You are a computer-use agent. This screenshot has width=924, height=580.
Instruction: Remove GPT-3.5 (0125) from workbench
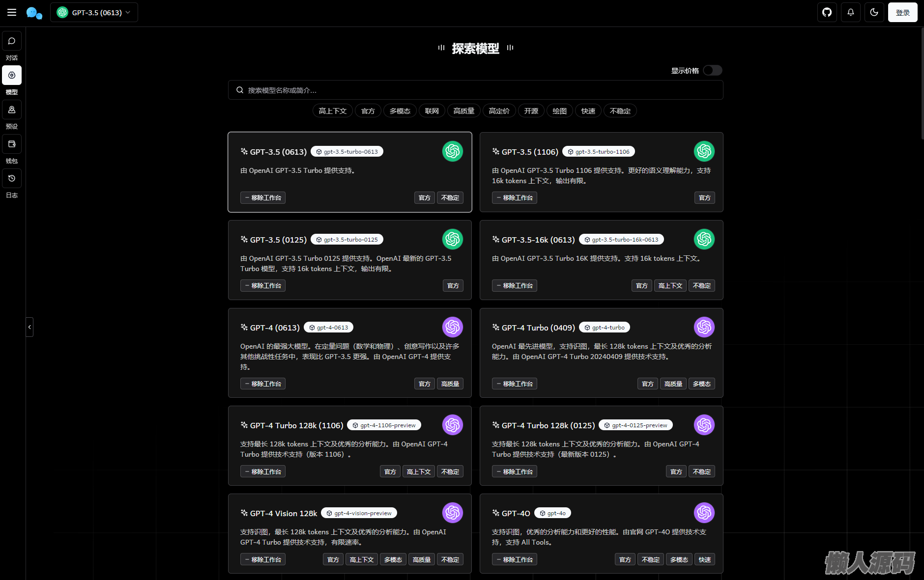[263, 285]
